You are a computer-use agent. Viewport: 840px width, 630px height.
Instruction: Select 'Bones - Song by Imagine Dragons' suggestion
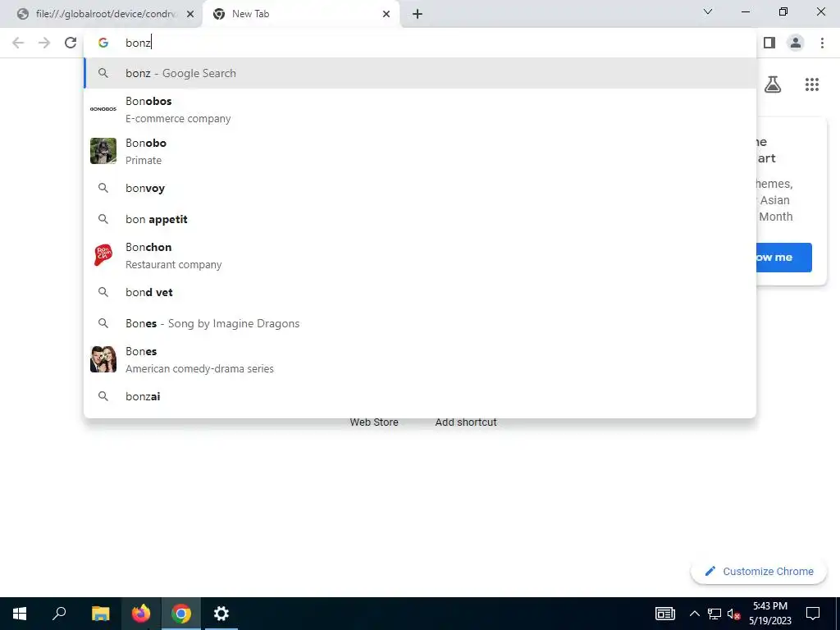click(x=420, y=323)
